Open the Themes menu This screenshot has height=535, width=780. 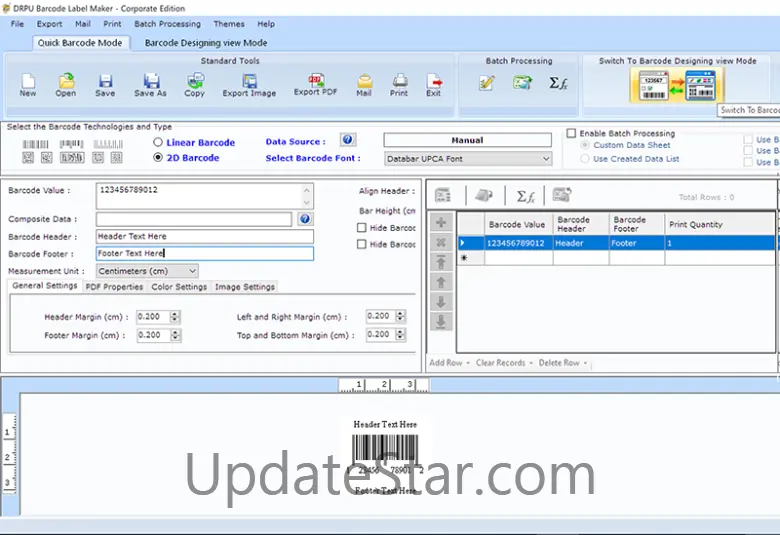click(x=228, y=24)
